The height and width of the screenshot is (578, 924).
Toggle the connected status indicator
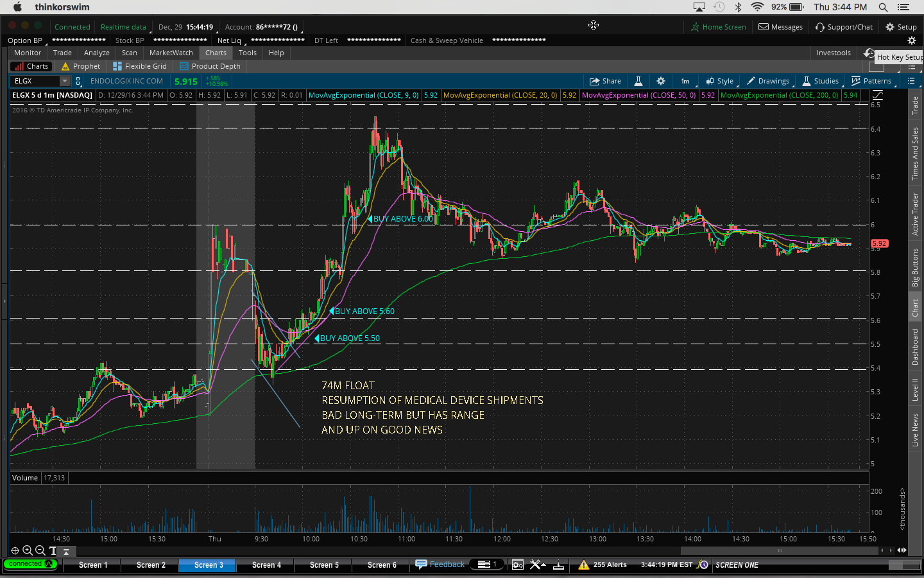[x=30, y=564]
